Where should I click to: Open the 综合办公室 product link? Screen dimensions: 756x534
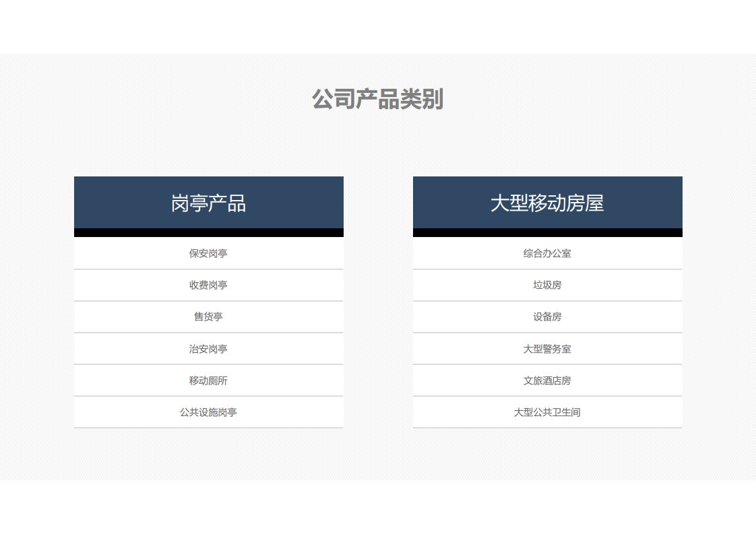(547, 253)
